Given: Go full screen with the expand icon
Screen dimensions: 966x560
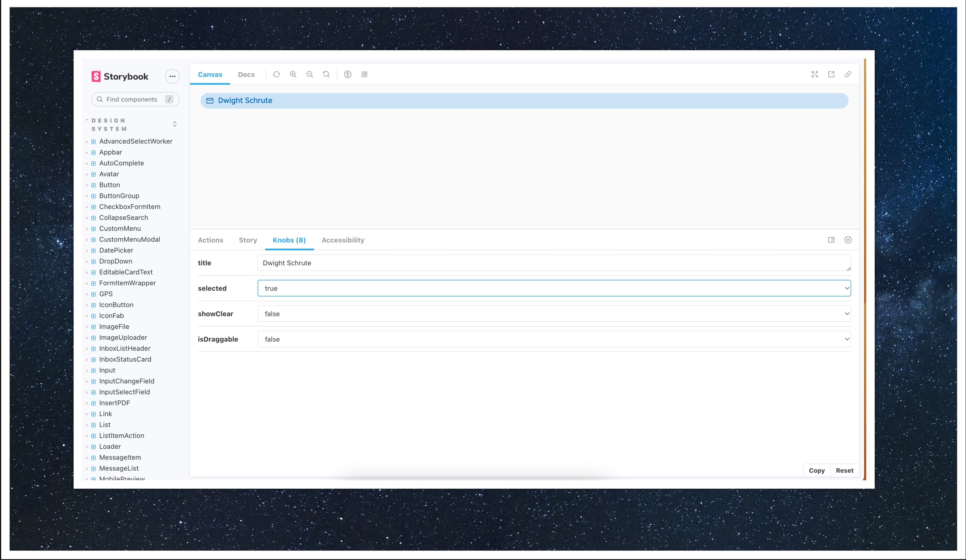Looking at the screenshot, I should point(815,74).
